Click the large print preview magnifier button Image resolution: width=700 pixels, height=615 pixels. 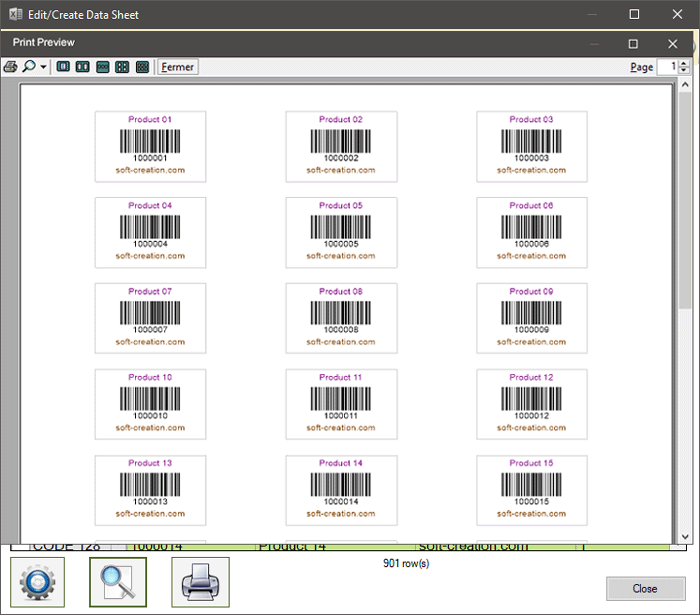118,582
